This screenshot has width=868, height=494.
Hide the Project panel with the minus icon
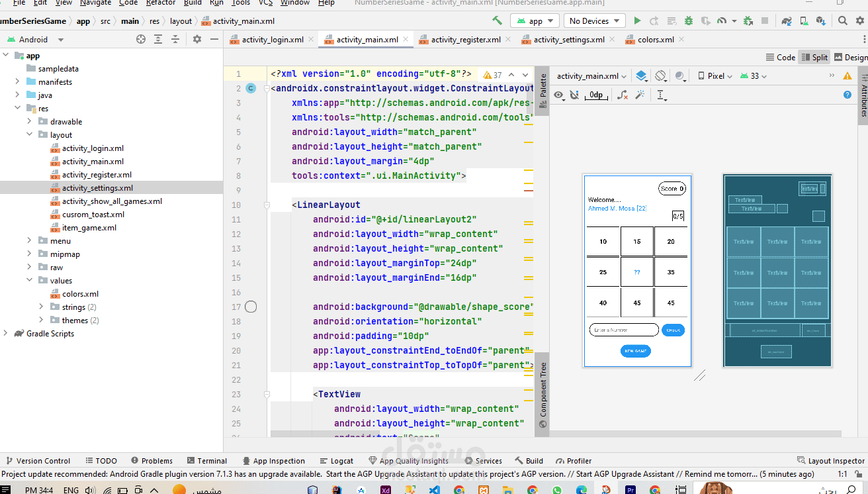(214, 40)
